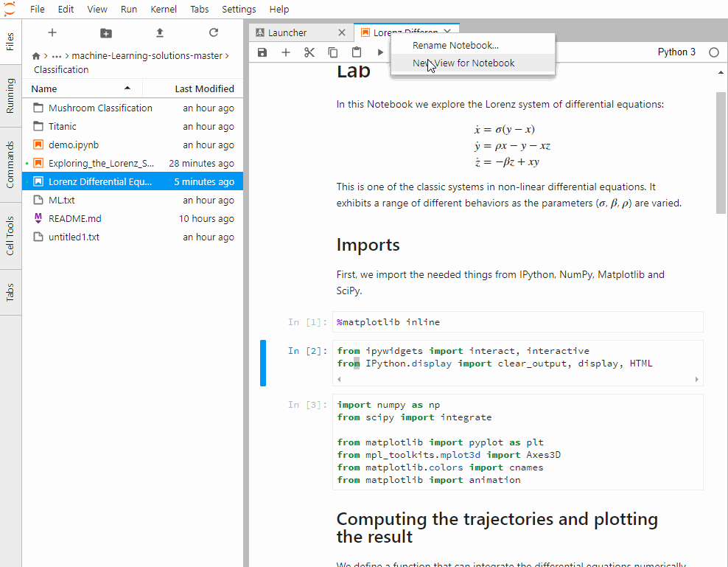Expand the hidden breadcrumb folders via ellipsis
The width and height of the screenshot is (728, 567).
tap(57, 55)
